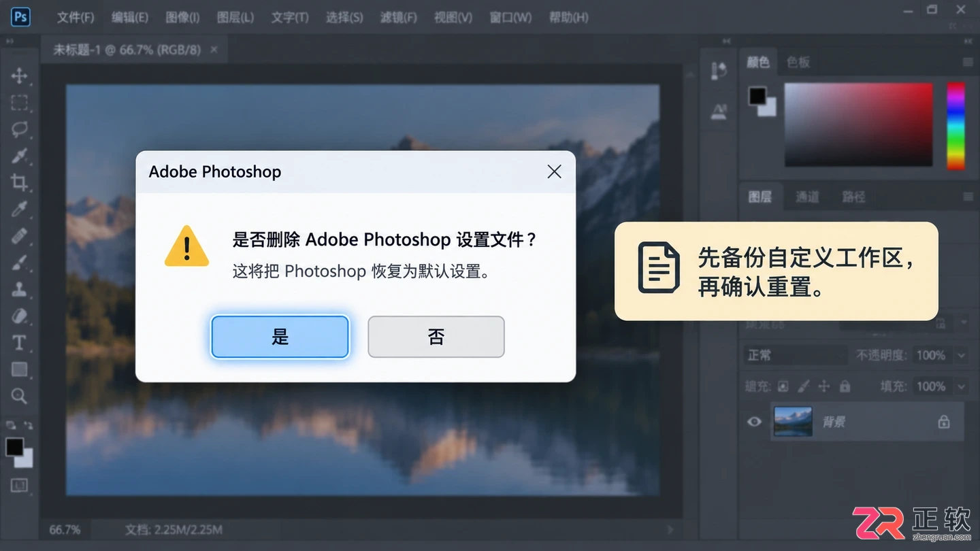Select the Zoom magnifier tool

coord(19,396)
